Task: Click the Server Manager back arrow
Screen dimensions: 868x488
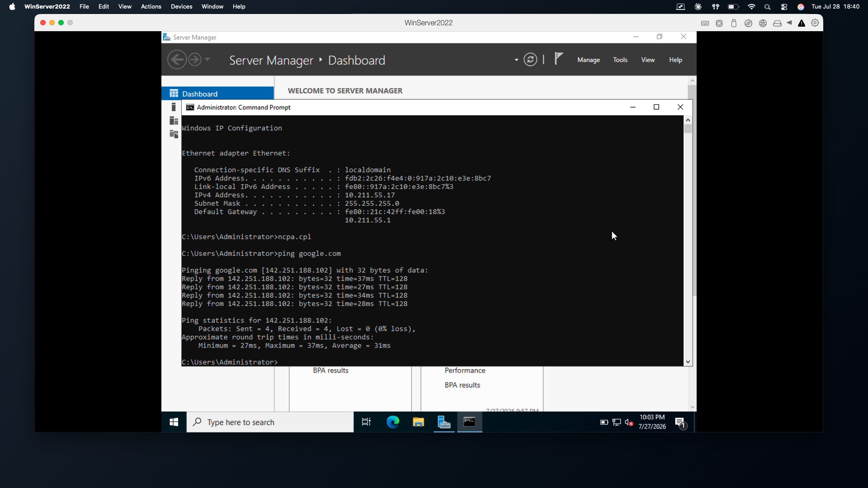Action: [177, 60]
